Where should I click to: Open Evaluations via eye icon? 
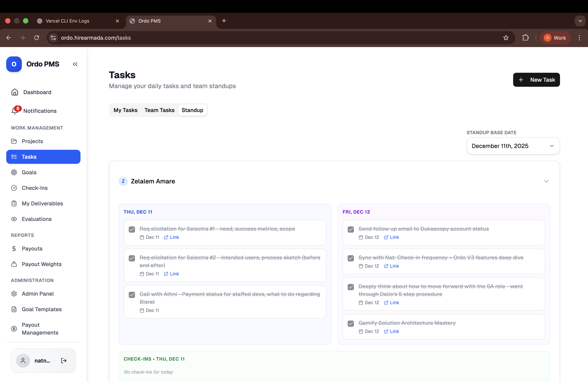click(x=14, y=219)
